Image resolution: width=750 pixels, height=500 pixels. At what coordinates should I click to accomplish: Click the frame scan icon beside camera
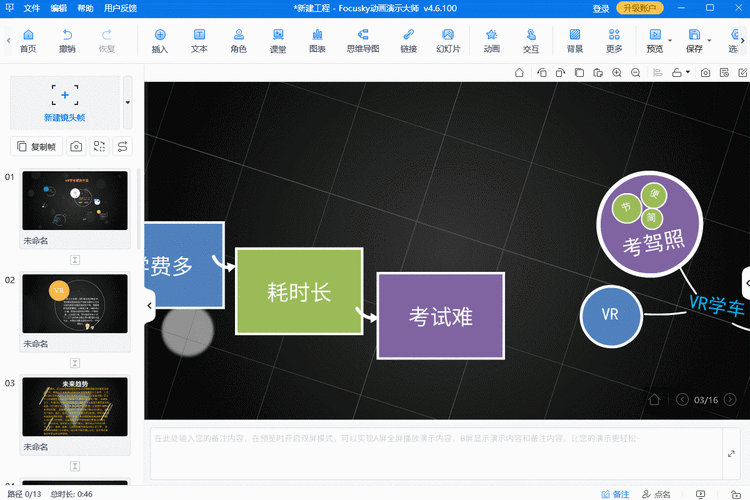(x=99, y=146)
